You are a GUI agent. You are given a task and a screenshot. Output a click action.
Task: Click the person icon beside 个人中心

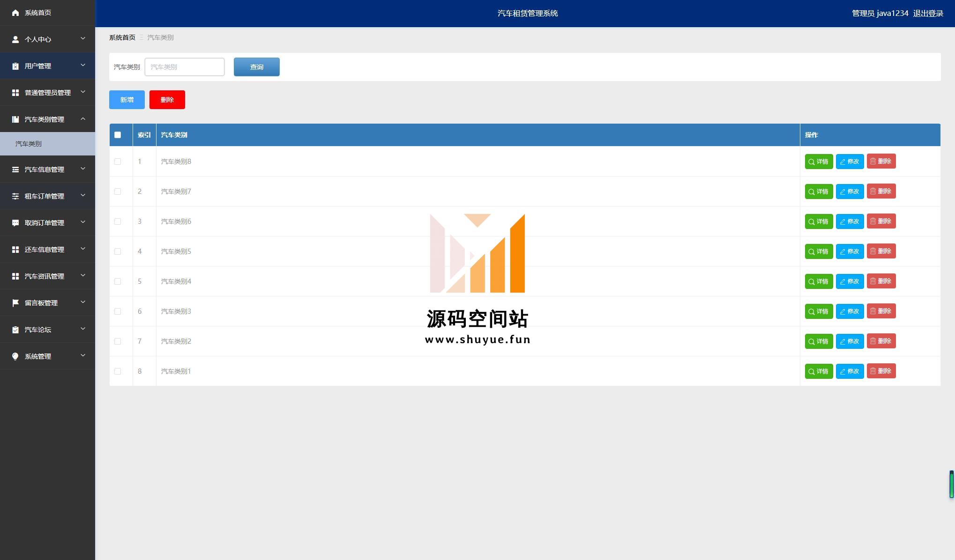[x=15, y=39]
